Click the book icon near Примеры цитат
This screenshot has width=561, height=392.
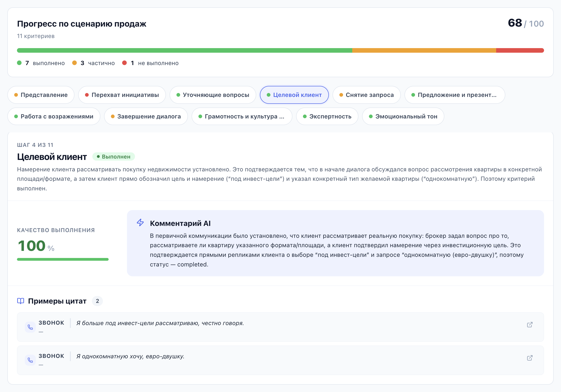(21, 301)
